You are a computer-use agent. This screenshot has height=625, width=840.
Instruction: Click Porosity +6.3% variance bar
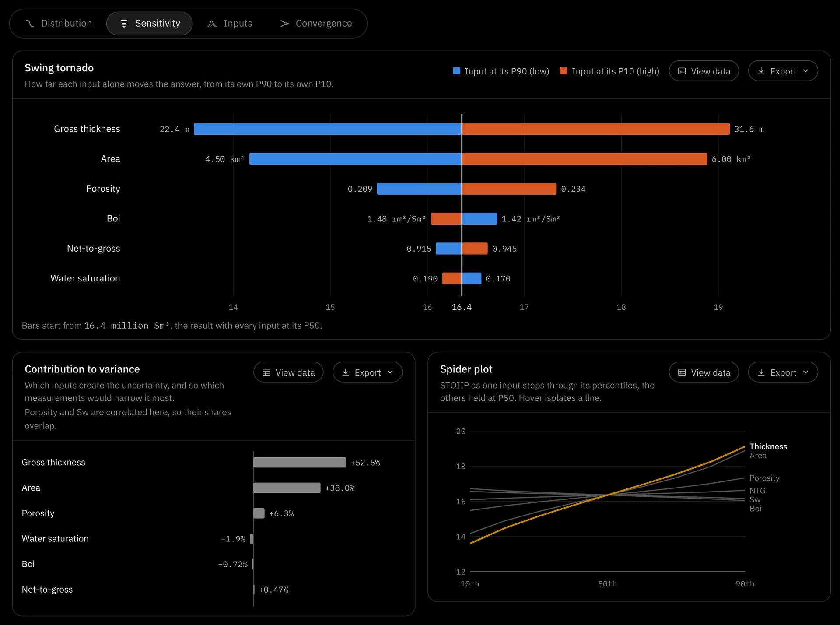point(259,513)
